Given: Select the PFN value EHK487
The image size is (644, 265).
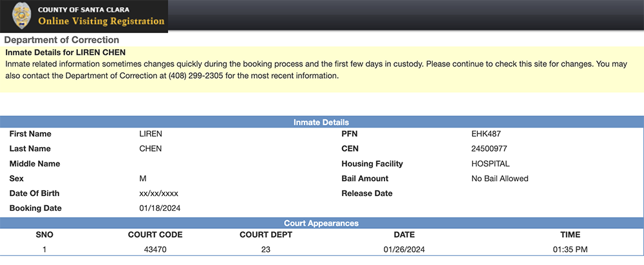Looking at the screenshot, I should pyautogui.click(x=486, y=134).
